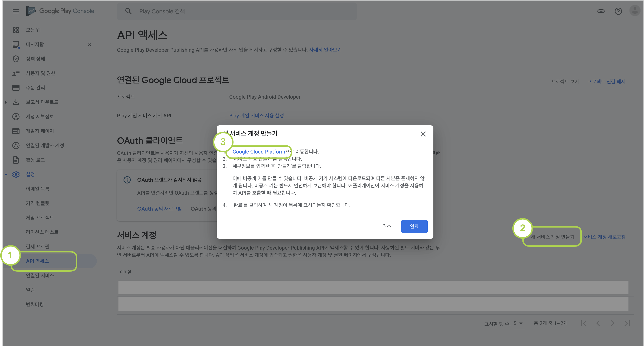Click the 취소 button in dialog

(x=386, y=226)
